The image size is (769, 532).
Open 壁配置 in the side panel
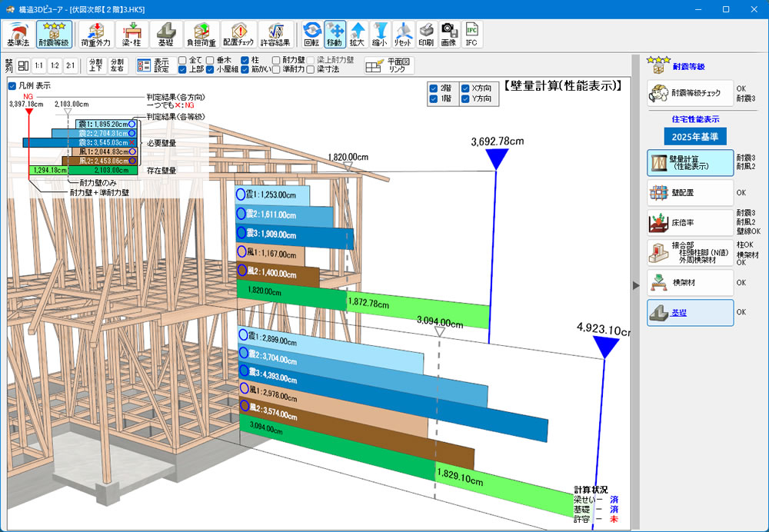(689, 192)
